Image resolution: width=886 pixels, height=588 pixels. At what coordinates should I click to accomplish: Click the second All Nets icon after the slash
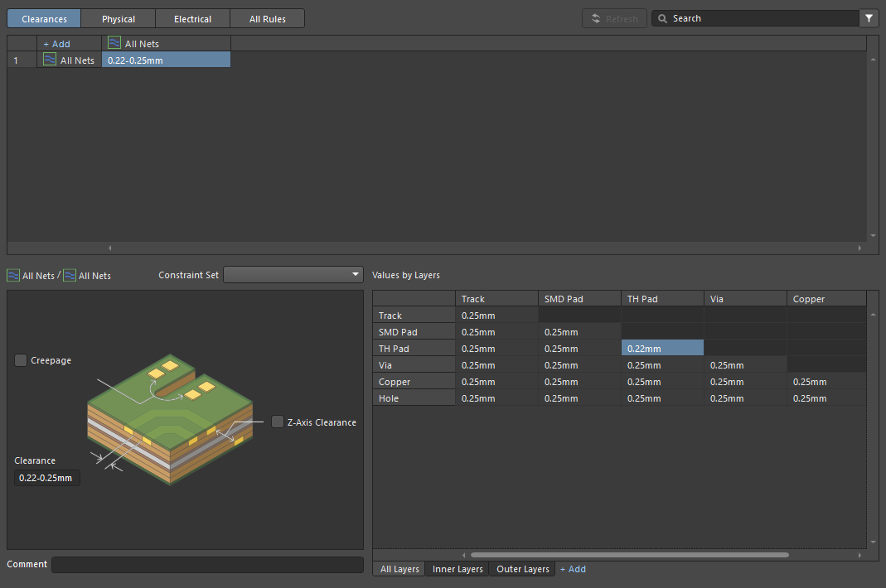pyautogui.click(x=70, y=275)
